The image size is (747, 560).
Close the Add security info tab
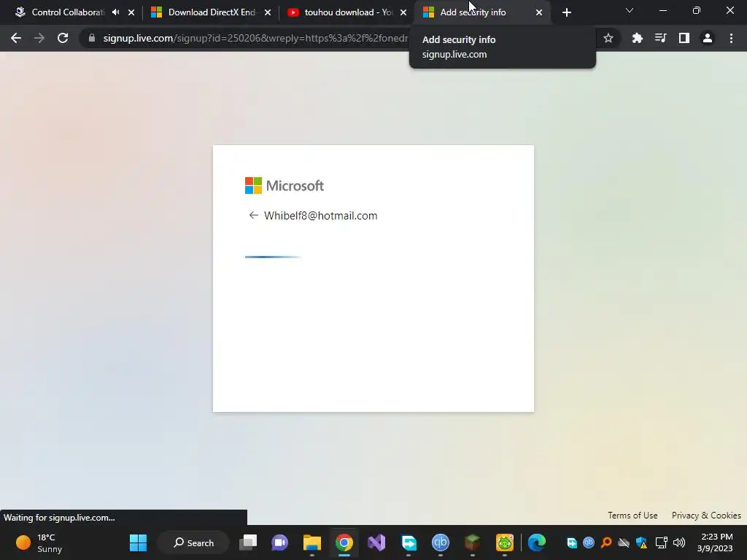[539, 12]
